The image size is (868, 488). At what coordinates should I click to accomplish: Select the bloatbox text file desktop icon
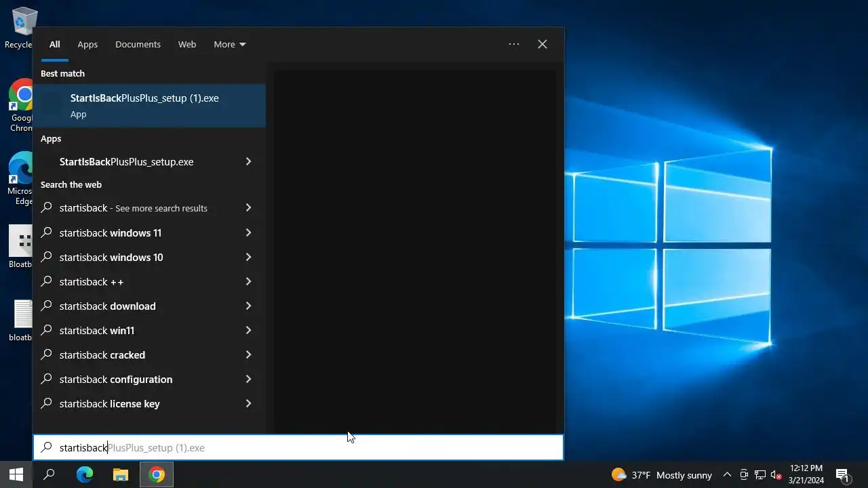pyautogui.click(x=22, y=321)
